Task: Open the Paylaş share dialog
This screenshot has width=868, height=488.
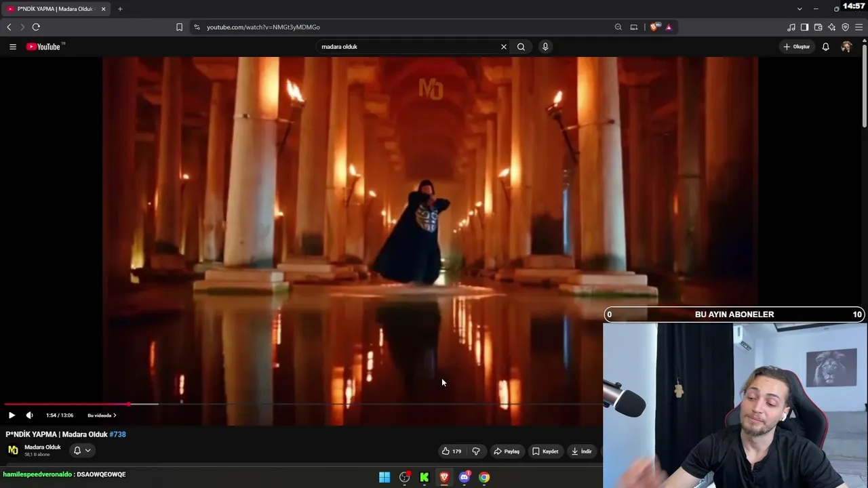Action: 507,451
